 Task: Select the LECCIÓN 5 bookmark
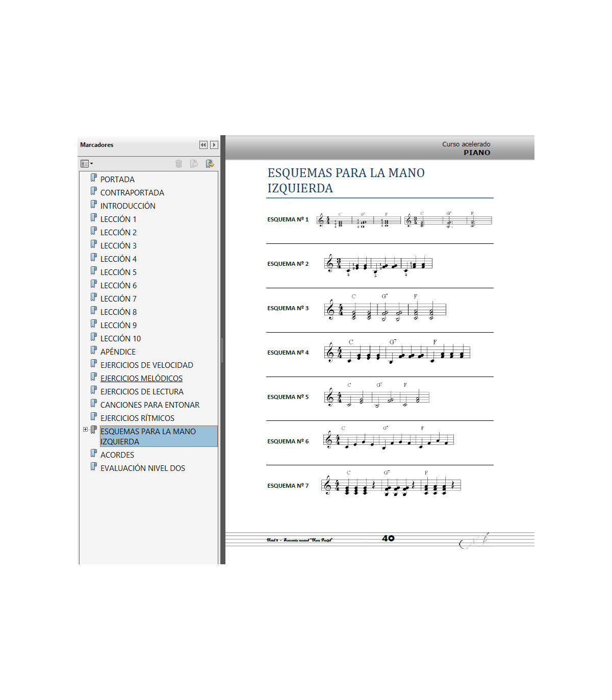pyautogui.click(x=118, y=272)
